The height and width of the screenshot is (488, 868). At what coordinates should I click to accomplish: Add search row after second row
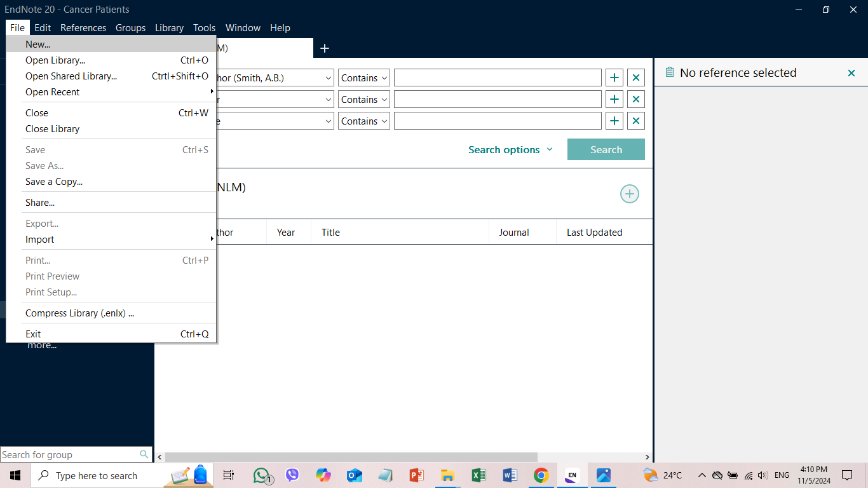(x=614, y=100)
